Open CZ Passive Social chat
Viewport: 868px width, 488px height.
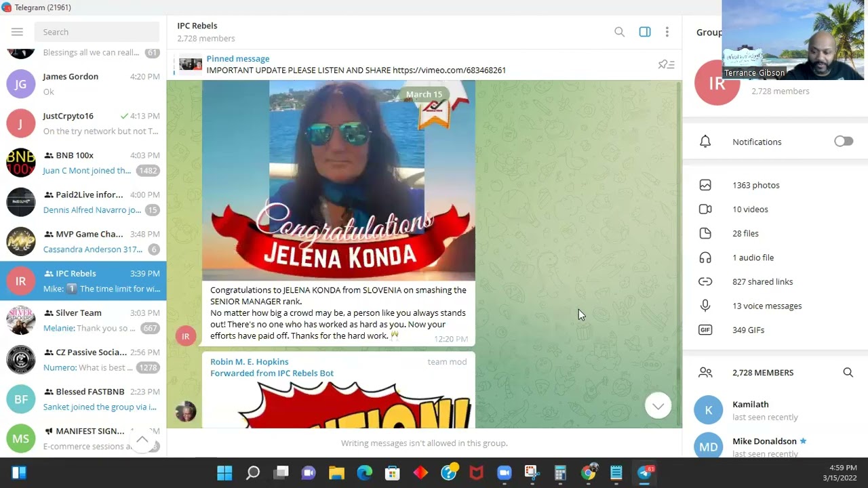(83, 359)
